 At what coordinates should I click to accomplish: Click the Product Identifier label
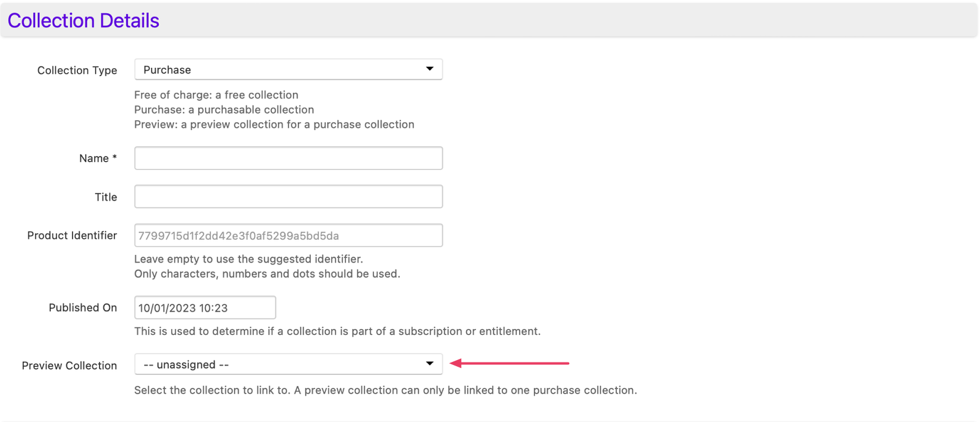(x=72, y=236)
